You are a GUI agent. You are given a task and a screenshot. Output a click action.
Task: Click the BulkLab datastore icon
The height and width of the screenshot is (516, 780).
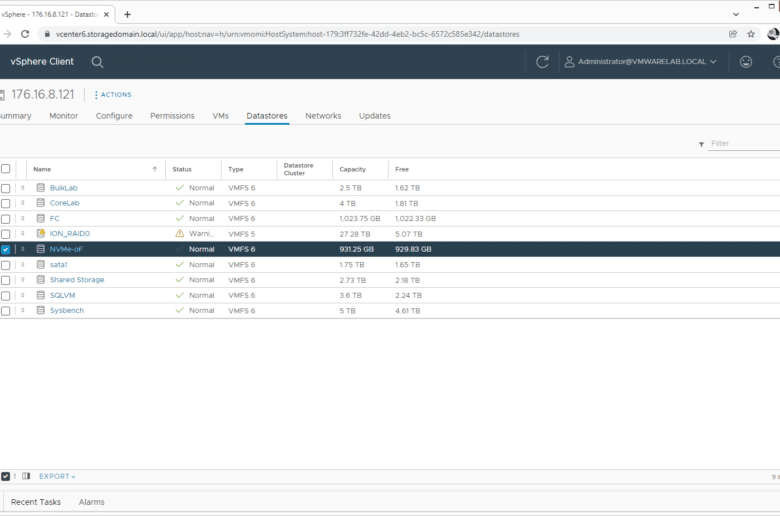tap(41, 188)
